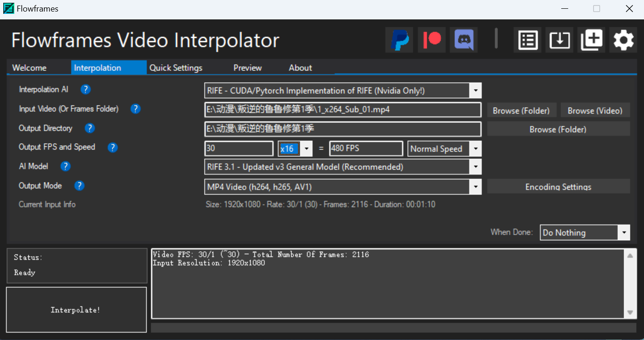The image size is (644, 340).
Task: Click the Browse (Video) button
Action: (595, 110)
